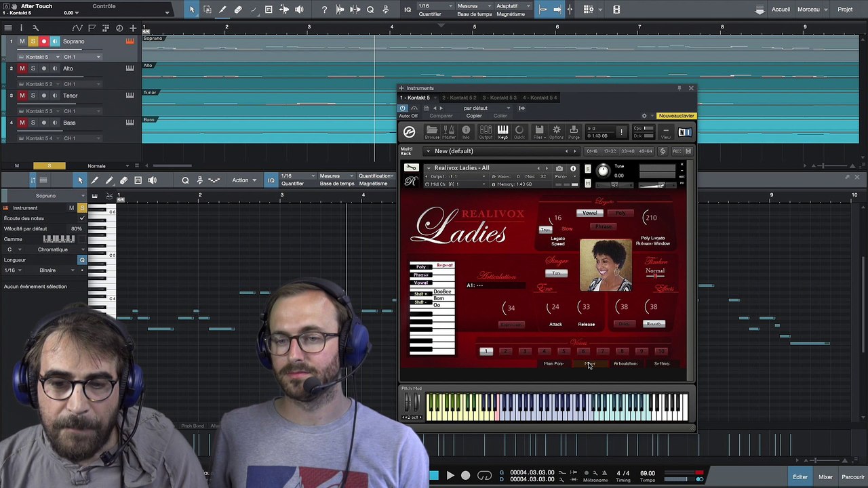Click the Realivox Main Page button
The width and height of the screenshot is (868, 488).
tap(553, 364)
